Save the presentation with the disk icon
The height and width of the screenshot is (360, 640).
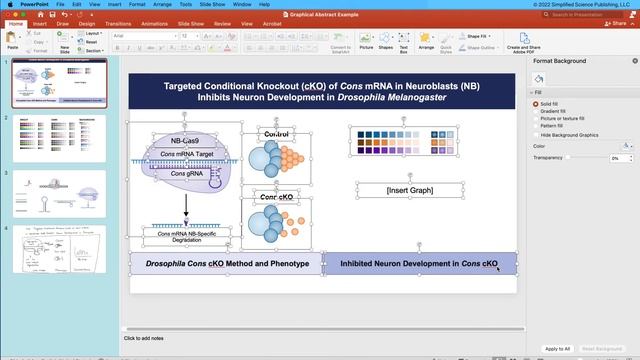click(x=52, y=14)
